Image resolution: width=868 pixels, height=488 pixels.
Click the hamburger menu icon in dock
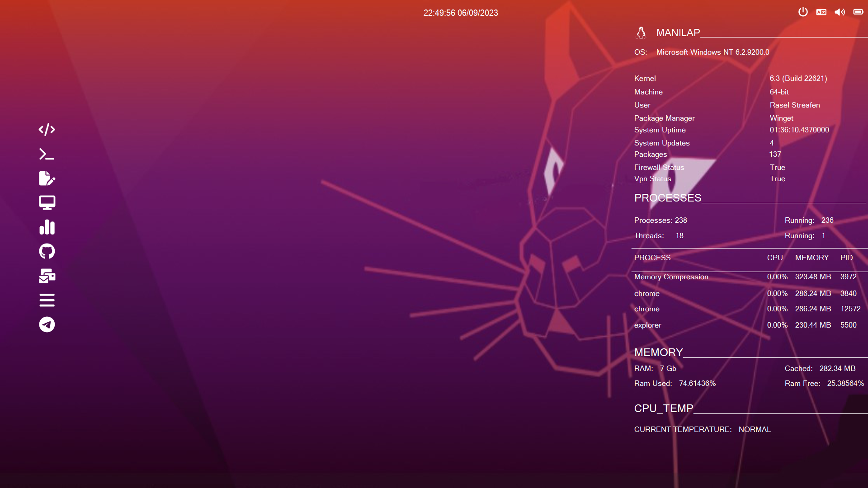[x=47, y=300]
